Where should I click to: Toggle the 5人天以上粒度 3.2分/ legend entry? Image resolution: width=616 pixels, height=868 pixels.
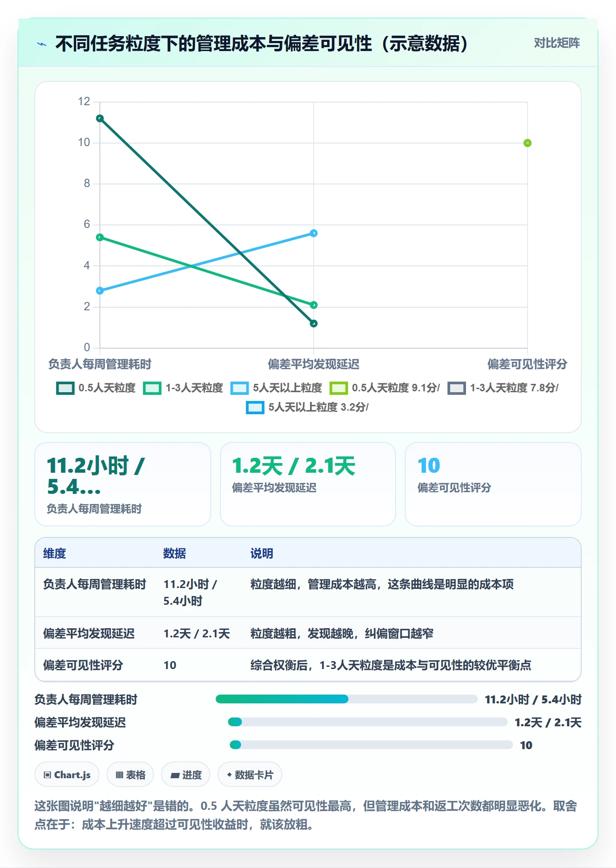308,408
